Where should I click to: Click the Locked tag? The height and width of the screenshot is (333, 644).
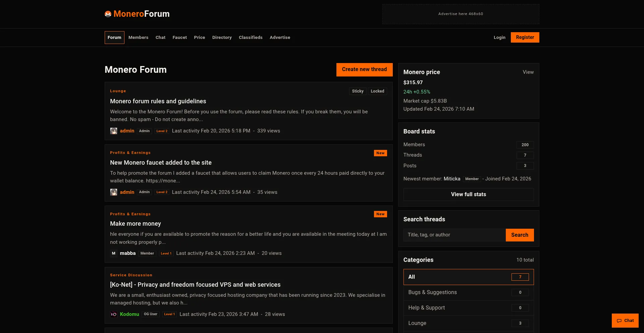pos(377,91)
